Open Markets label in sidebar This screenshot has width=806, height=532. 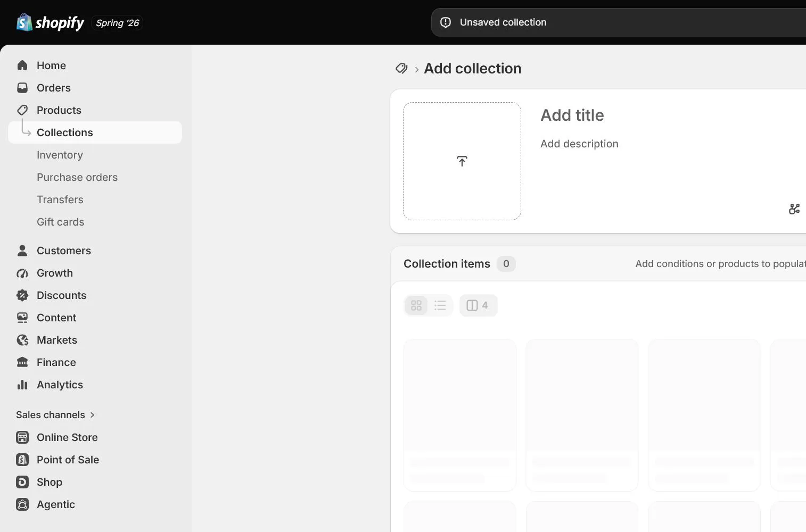coord(57,340)
